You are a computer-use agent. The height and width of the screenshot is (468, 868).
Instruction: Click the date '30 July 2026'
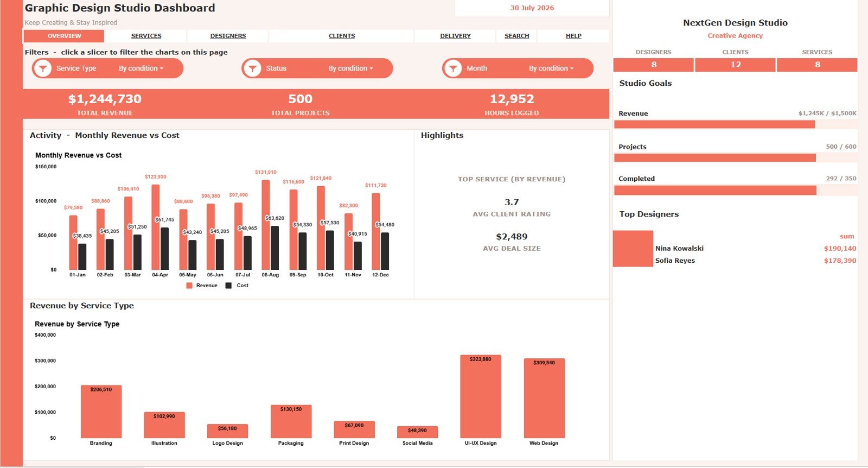tap(532, 8)
